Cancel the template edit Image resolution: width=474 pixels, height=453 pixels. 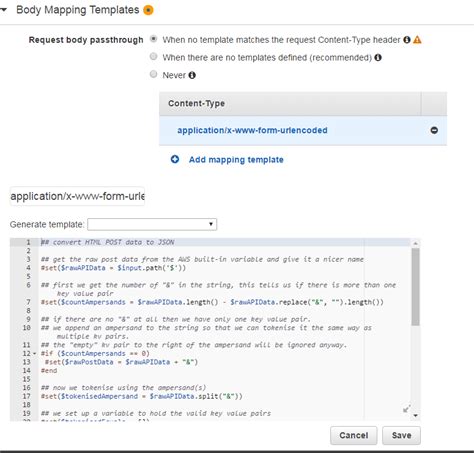click(354, 435)
